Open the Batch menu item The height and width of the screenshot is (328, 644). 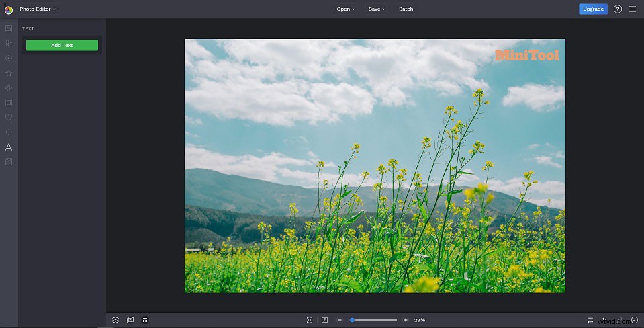[x=406, y=9]
